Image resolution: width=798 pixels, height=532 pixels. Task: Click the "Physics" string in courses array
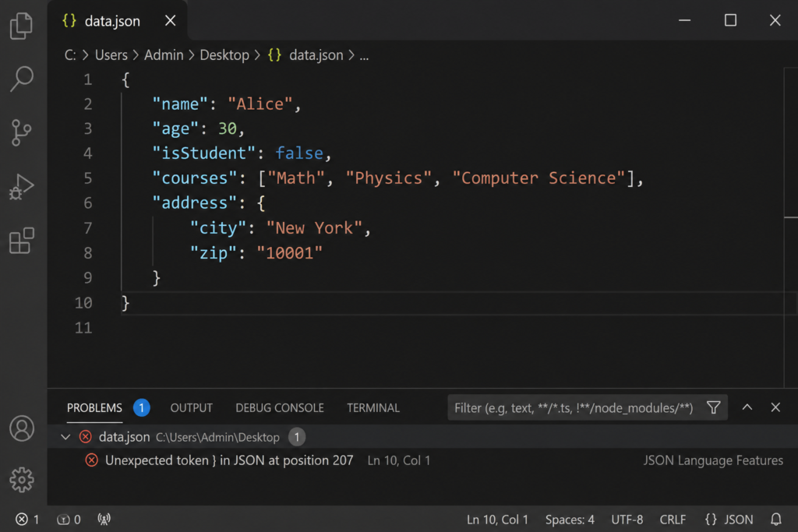(389, 178)
